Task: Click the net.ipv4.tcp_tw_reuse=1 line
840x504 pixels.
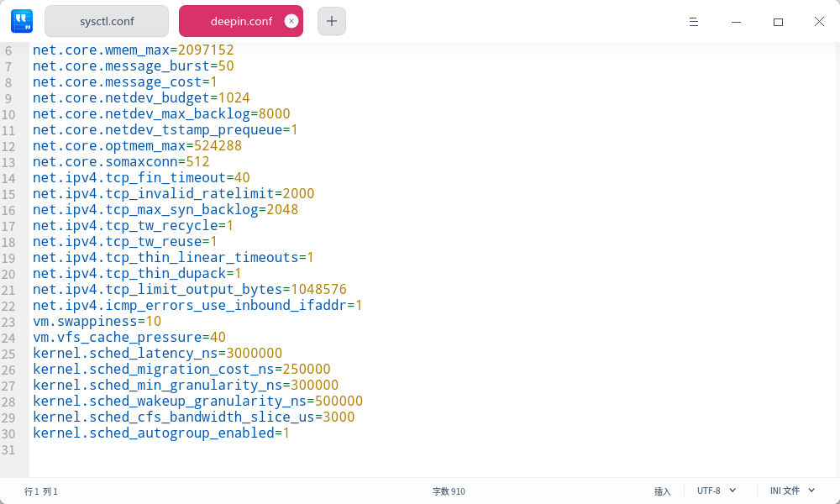Action: click(126, 241)
